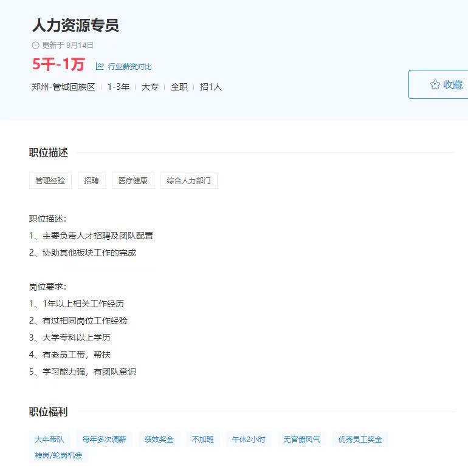Click the chart icon before 行业薪资对比
This screenshot has height=476, width=468.
pos(100,66)
